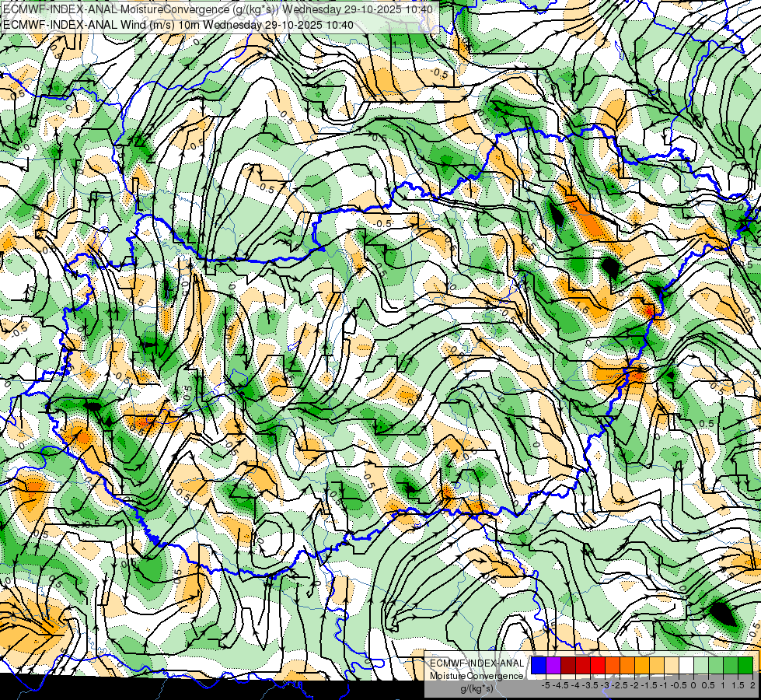Click the legend label ECMWF-INDEX-ANAL
This screenshot has width=761, height=700.
coord(477,663)
